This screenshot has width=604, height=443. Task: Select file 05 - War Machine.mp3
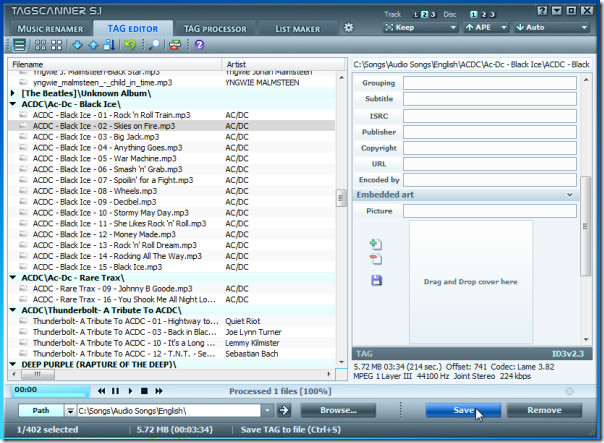(171, 158)
